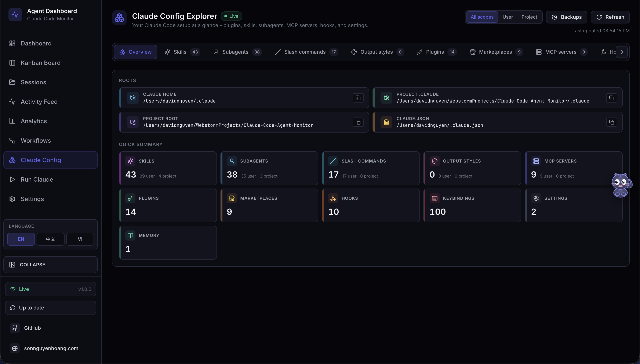Click the cat mascot assistant
The image size is (640, 364).
[621, 185]
